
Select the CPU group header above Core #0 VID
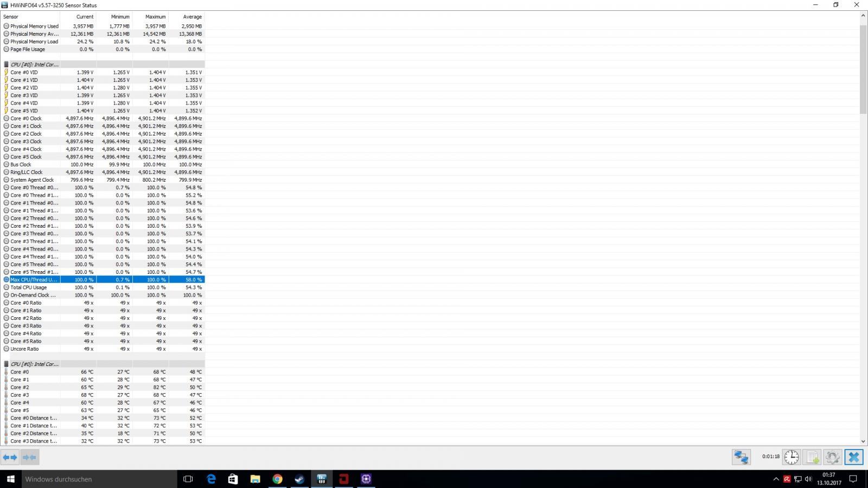103,65
